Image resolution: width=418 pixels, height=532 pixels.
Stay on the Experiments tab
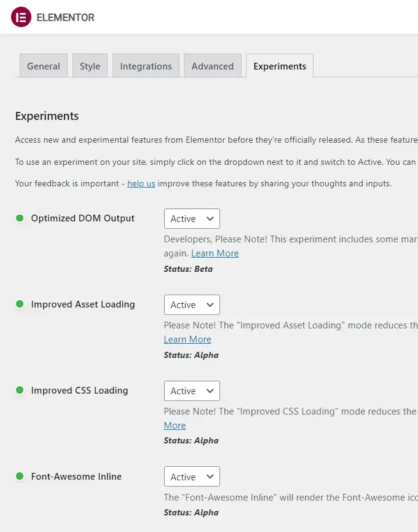[280, 65]
